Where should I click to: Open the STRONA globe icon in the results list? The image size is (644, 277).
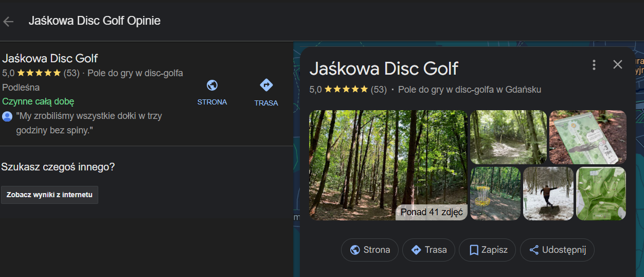[x=212, y=85]
